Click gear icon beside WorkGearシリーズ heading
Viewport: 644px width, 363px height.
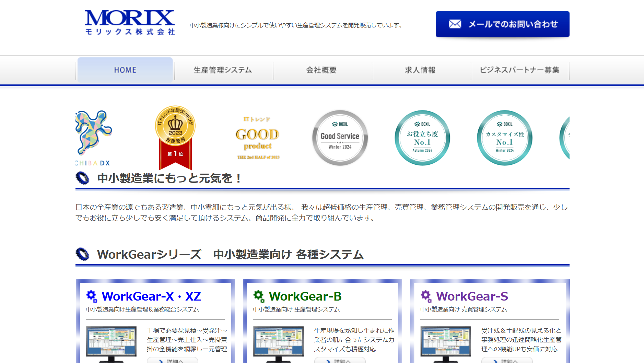(82, 254)
